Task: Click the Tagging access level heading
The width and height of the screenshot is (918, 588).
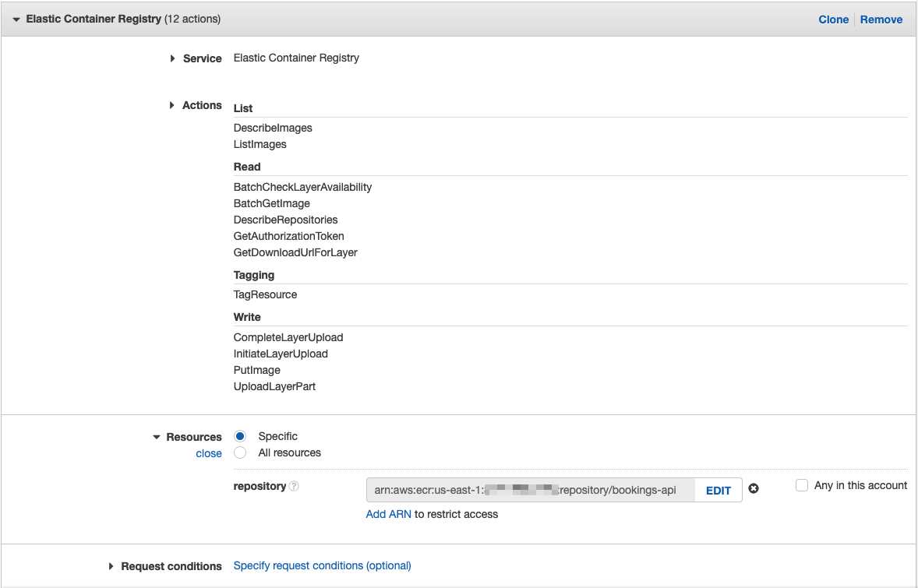Action: pyautogui.click(x=254, y=275)
